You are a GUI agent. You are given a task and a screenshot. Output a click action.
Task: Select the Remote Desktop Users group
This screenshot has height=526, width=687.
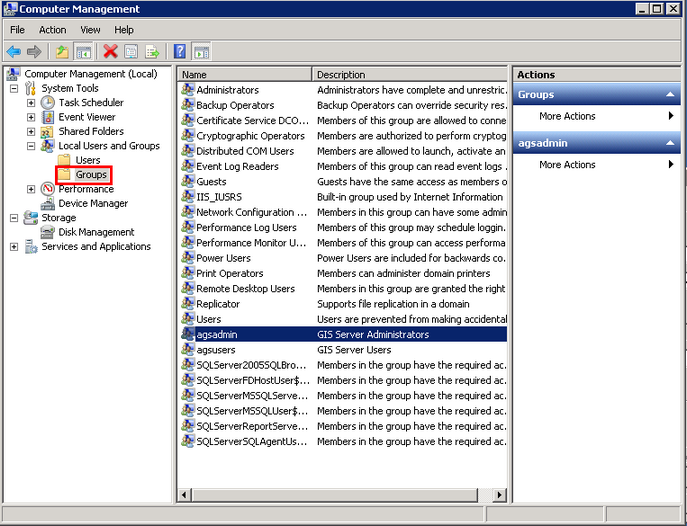tap(245, 289)
